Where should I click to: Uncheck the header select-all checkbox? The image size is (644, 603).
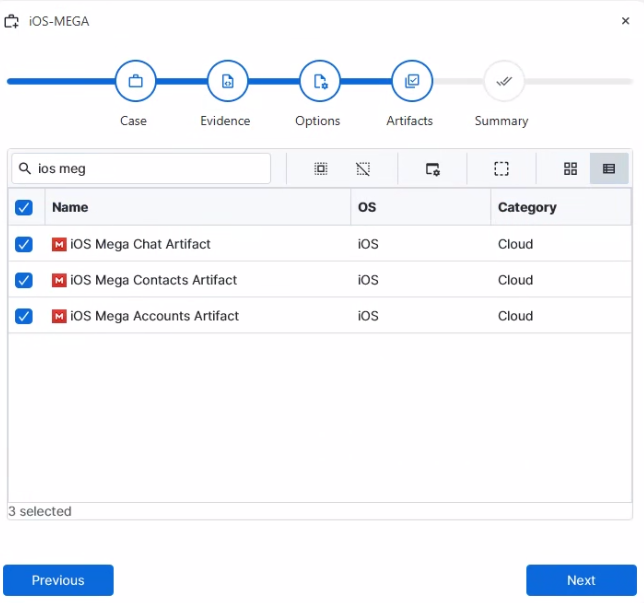[x=24, y=207]
